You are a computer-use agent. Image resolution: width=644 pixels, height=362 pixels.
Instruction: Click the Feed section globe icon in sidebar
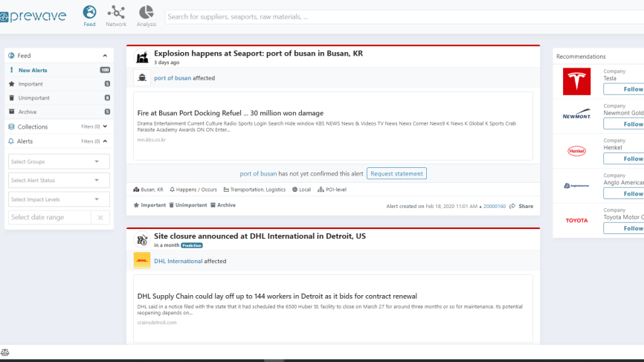(11, 56)
